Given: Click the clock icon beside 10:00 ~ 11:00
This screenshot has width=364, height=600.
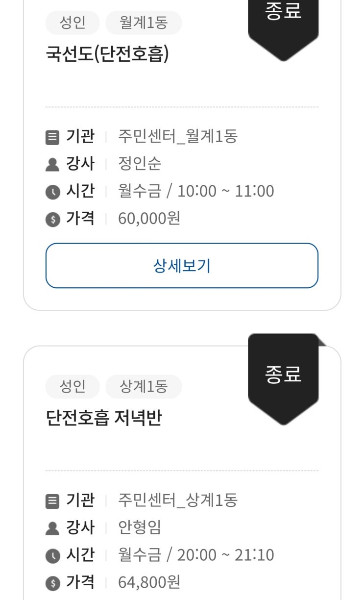Looking at the screenshot, I should [x=52, y=192].
